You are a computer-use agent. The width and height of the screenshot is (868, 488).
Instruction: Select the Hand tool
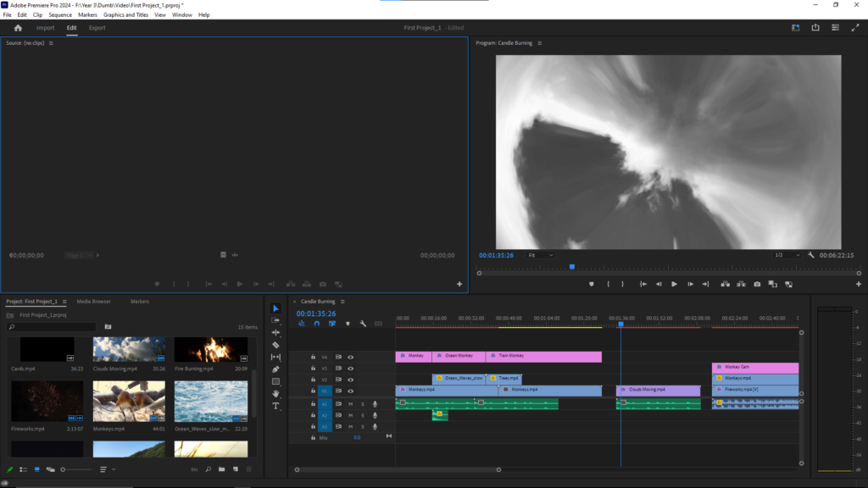(275, 394)
